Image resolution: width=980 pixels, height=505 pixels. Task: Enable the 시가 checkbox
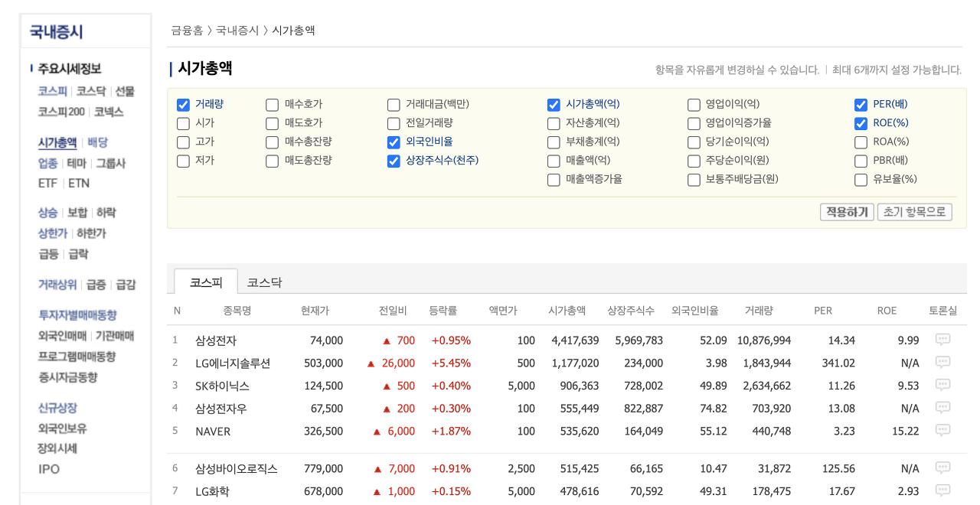(x=183, y=123)
